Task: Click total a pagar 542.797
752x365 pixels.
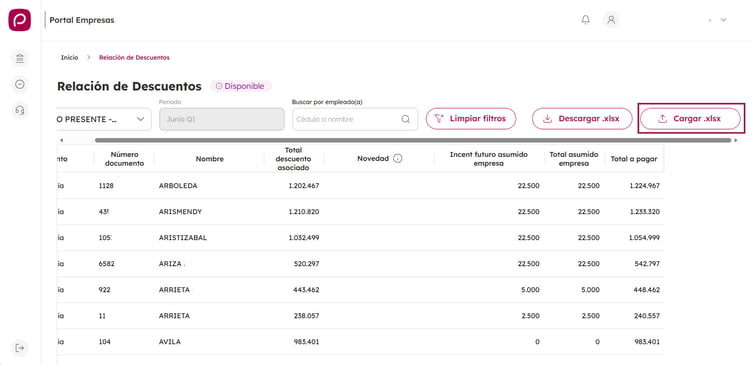Action: pyautogui.click(x=647, y=264)
